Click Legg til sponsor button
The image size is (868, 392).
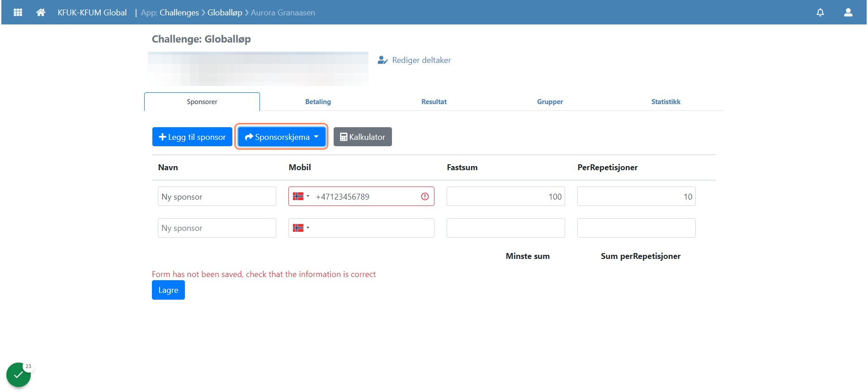coord(192,137)
